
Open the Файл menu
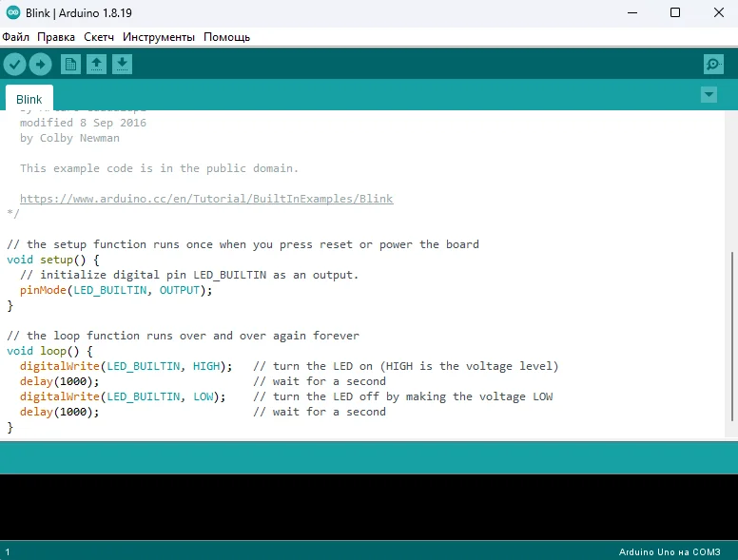15,37
